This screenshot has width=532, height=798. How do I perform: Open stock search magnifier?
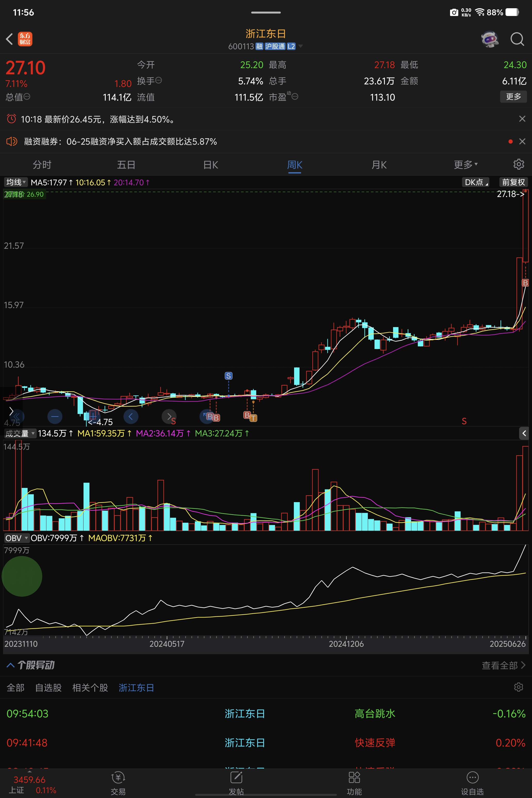point(517,39)
